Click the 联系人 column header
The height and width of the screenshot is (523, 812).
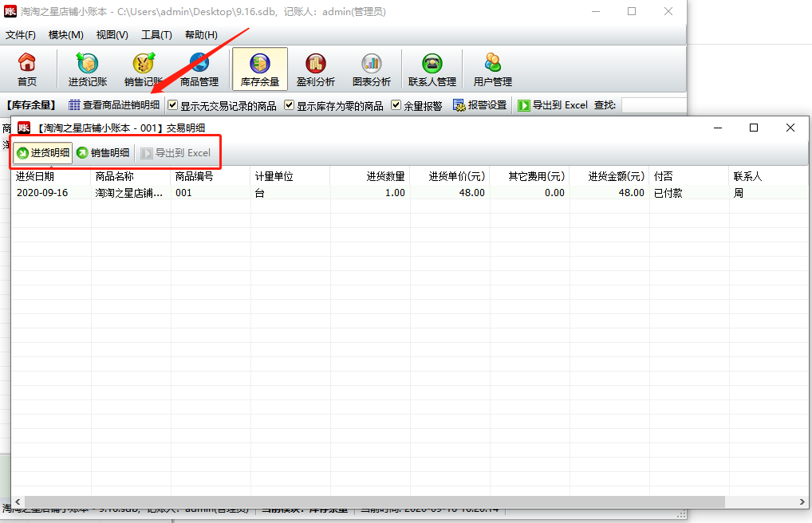pyautogui.click(x=769, y=176)
